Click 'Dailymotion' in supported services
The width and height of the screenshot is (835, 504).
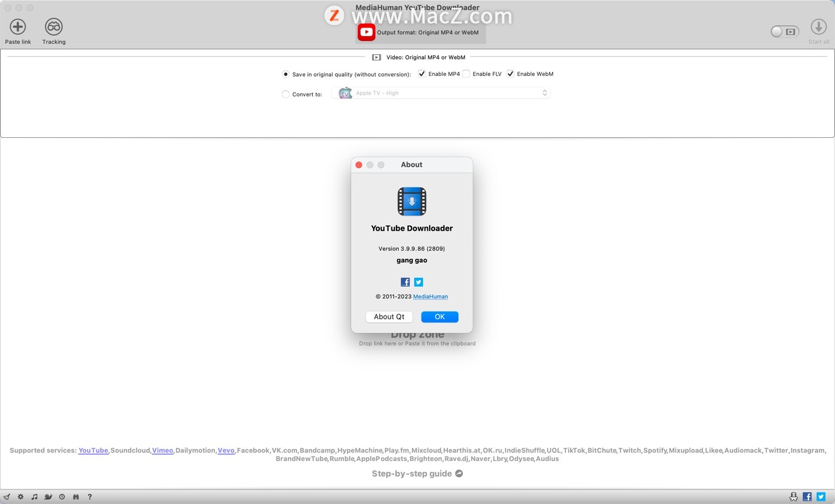coord(195,450)
